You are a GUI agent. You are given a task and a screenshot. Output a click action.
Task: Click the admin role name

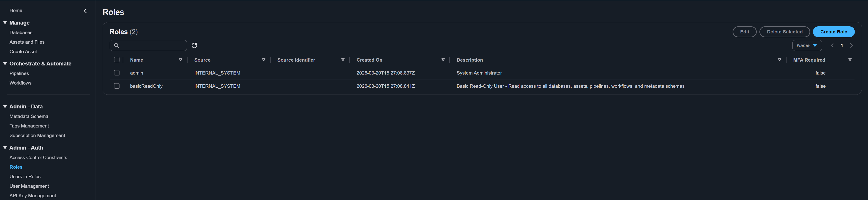pos(137,73)
